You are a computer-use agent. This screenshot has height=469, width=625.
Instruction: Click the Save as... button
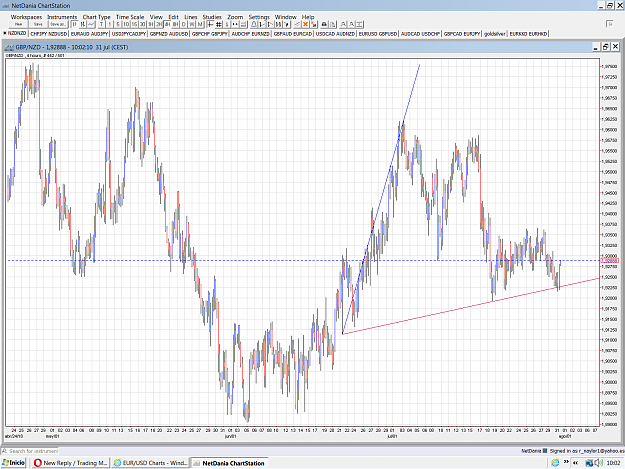58,24
